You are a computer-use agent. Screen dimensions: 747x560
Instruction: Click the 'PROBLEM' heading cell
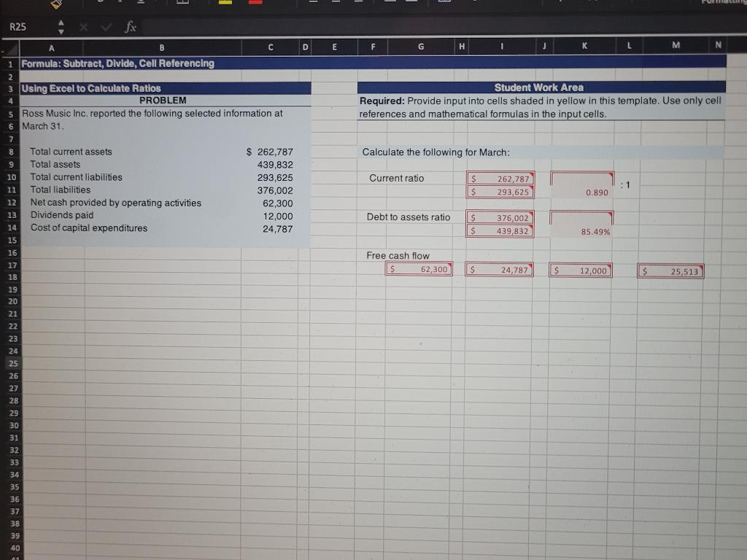[x=163, y=101]
